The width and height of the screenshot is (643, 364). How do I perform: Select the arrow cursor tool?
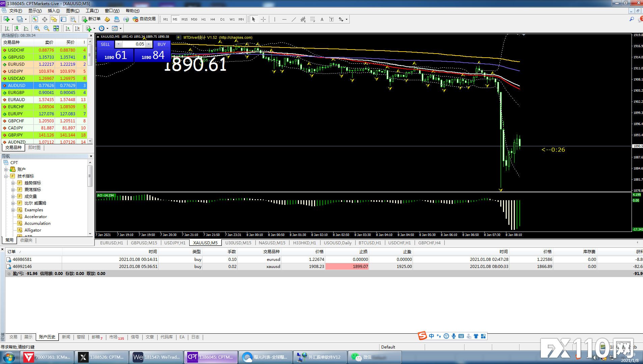tap(254, 19)
